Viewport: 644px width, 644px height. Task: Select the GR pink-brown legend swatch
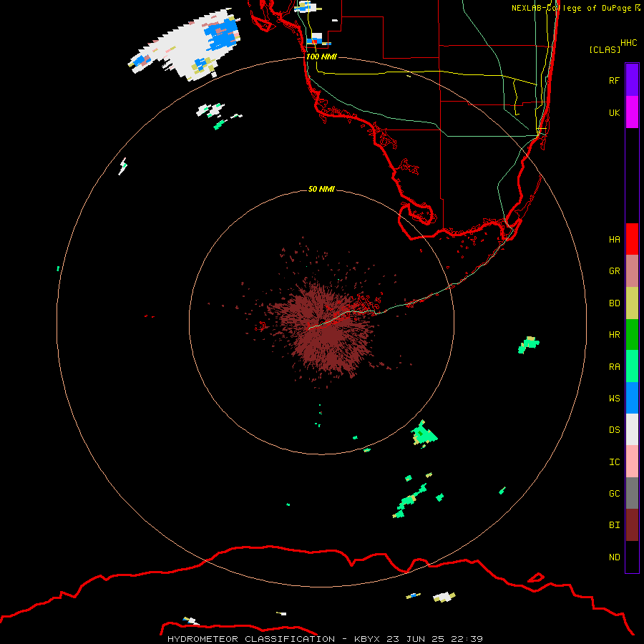632,271
